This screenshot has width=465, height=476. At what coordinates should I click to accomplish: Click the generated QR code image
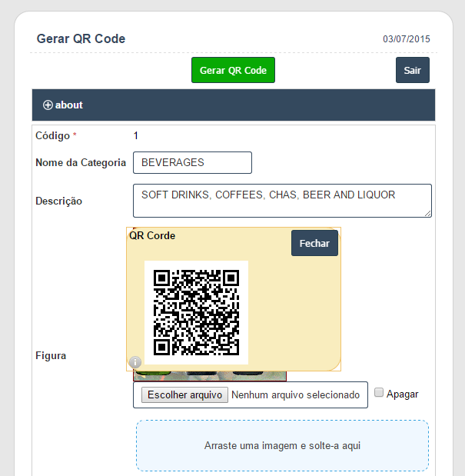[196, 311]
